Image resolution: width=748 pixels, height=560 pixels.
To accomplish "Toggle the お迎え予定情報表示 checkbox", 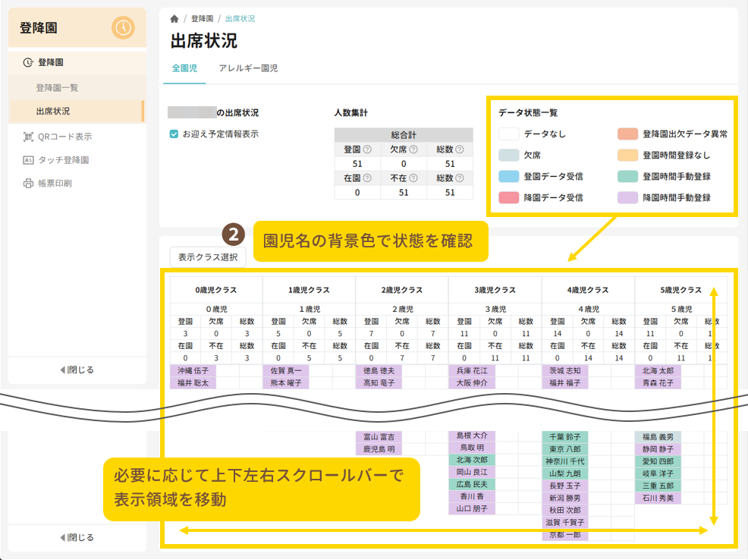I will coord(174,134).
